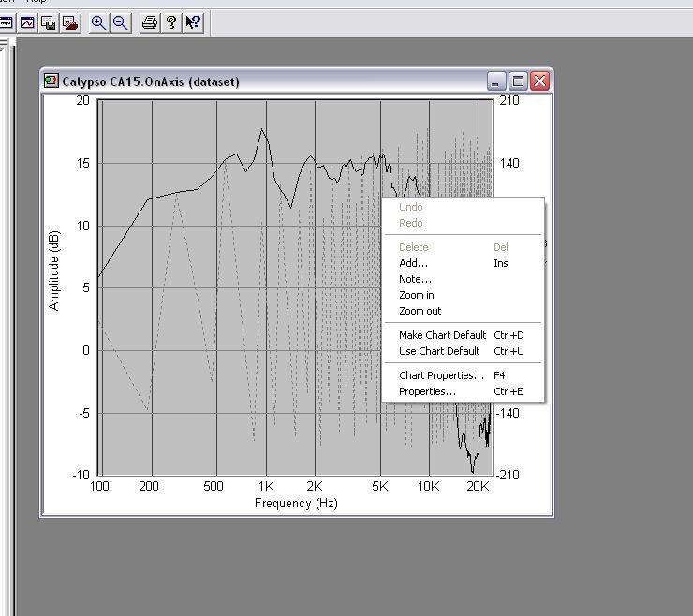Minimize the Calypso CA15.OnAxis chart window
The width and height of the screenshot is (693, 616).
pos(496,81)
